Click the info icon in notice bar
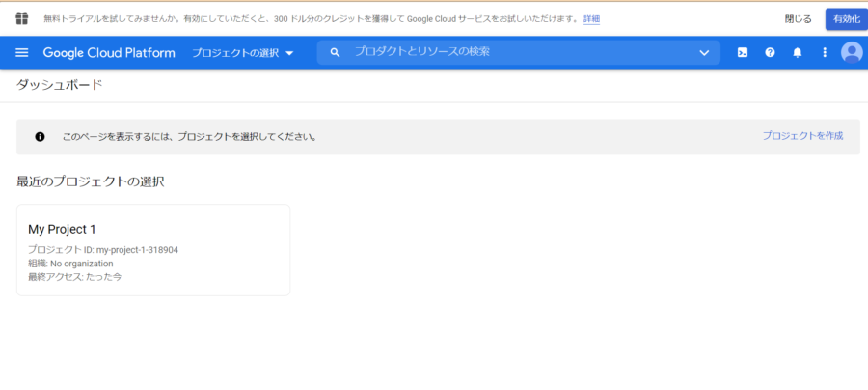Image resolution: width=868 pixels, height=390 pixels. tap(40, 137)
